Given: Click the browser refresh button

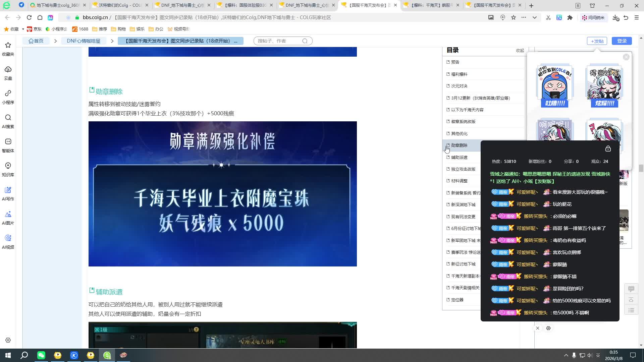Looking at the screenshot, I should coord(29,17).
